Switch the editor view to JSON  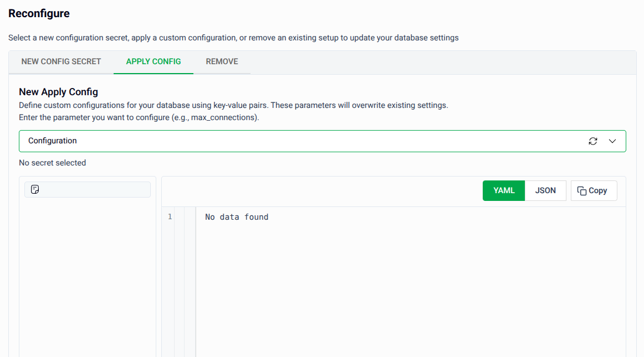[545, 190]
